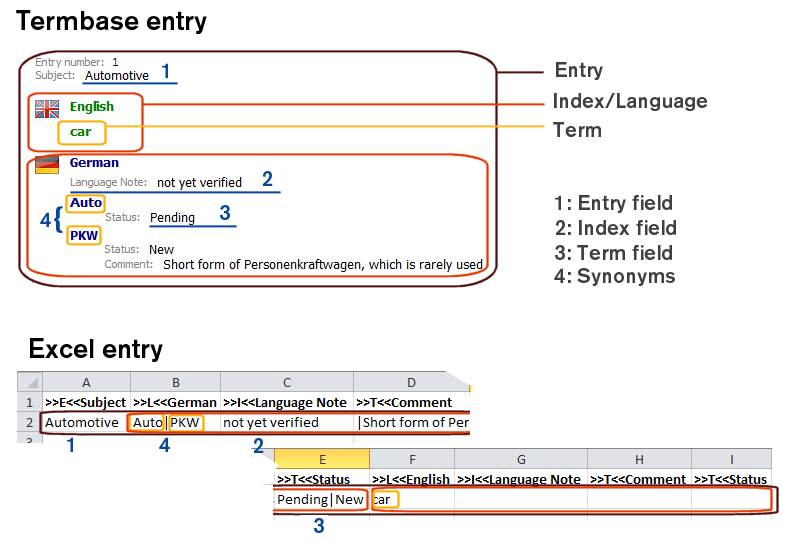Select Excel row header 2
Image resolution: width=788 pixels, height=552 pixels.
tap(30, 423)
